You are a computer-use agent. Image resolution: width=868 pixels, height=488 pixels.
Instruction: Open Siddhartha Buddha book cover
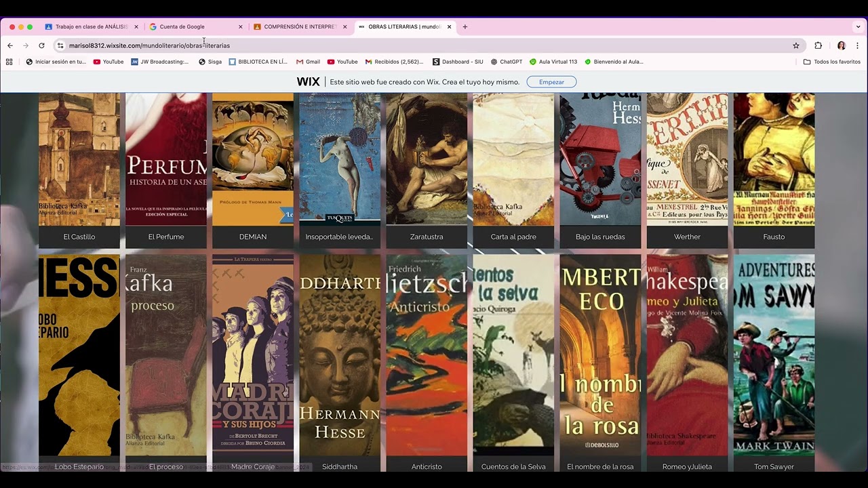coord(340,355)
